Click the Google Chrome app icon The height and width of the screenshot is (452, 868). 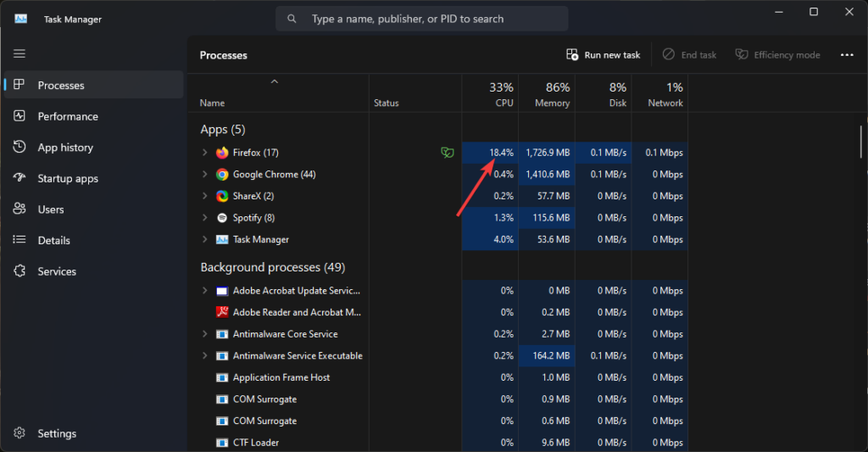222,175
